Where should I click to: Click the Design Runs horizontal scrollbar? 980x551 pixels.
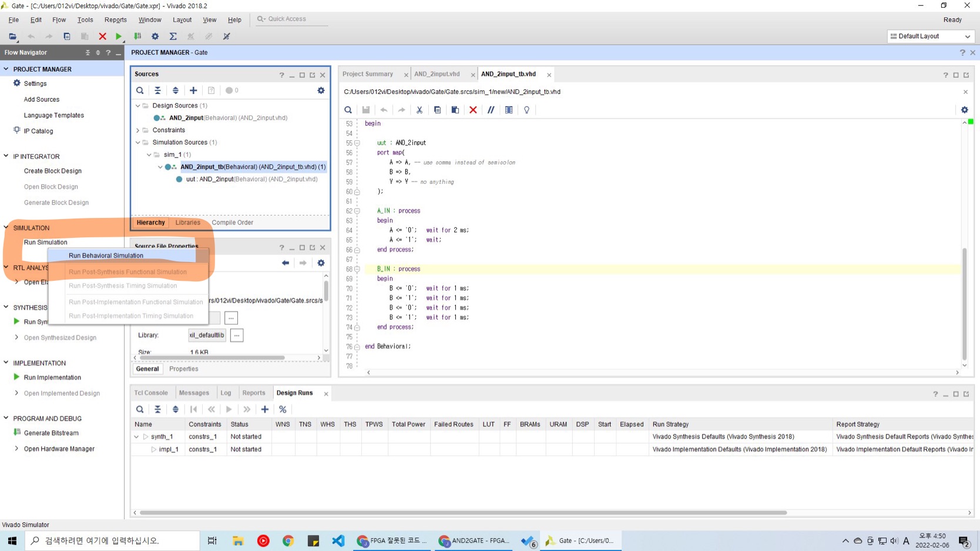[463, 513]
